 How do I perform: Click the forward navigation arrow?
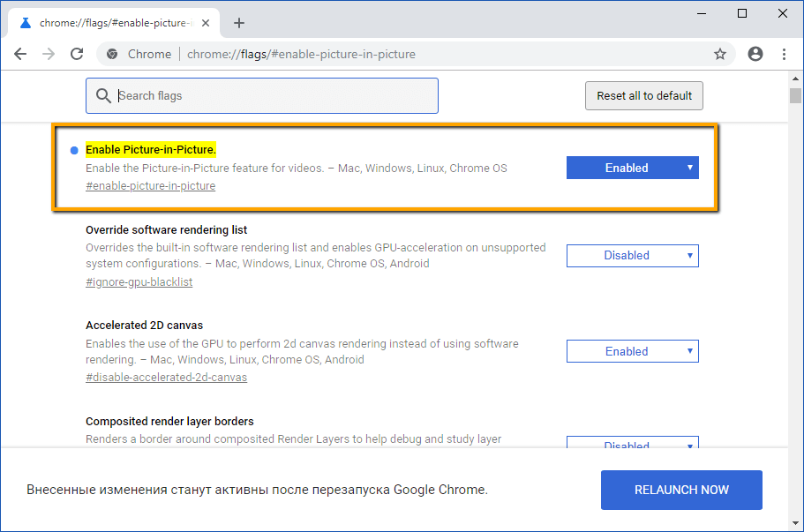(x=49, y=54)
